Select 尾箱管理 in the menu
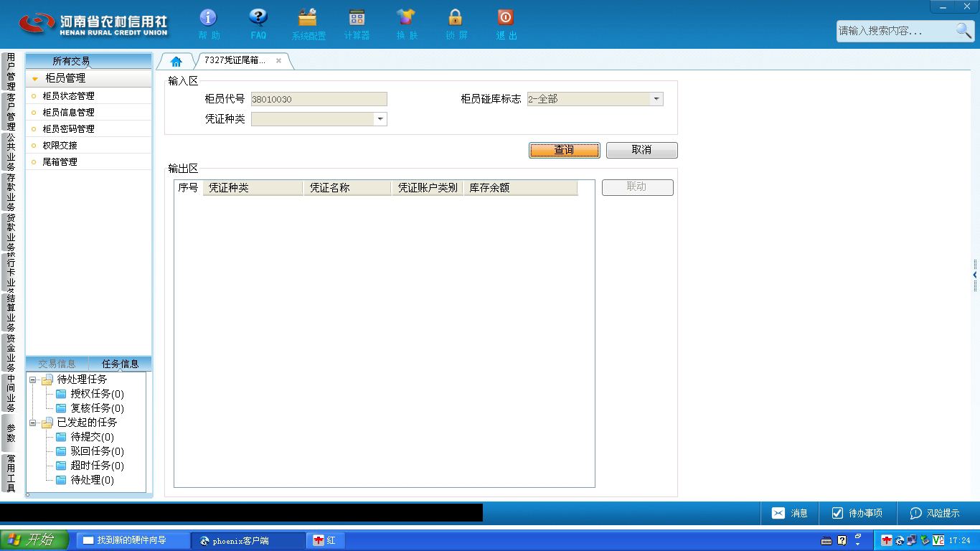The width and height of the screenshot is (980, 551). tap(60, 161)
